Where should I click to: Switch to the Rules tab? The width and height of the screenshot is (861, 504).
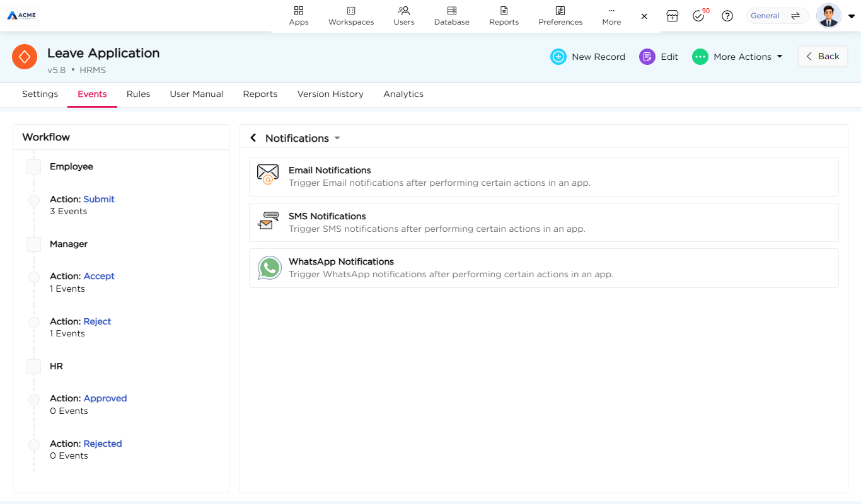pyautogui.click(x=138, y=94)
